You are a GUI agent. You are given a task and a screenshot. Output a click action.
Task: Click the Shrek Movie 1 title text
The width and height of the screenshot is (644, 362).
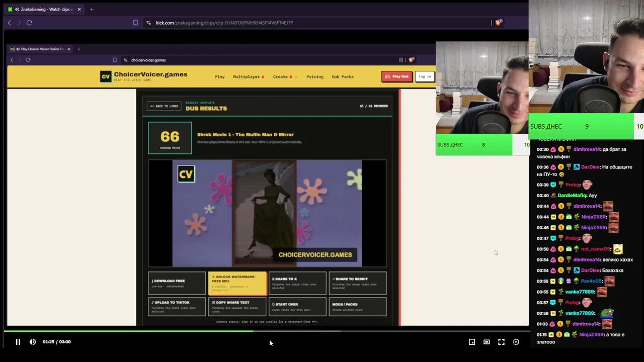245,134
